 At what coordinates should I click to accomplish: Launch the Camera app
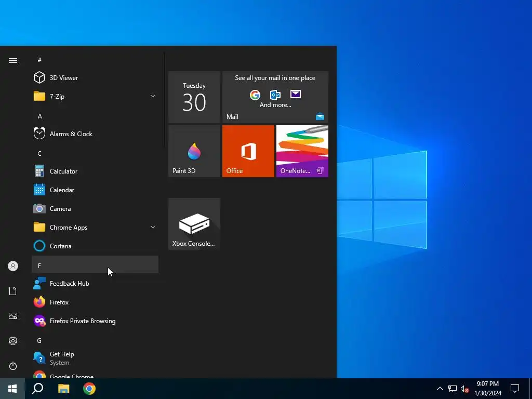(95, 209)
